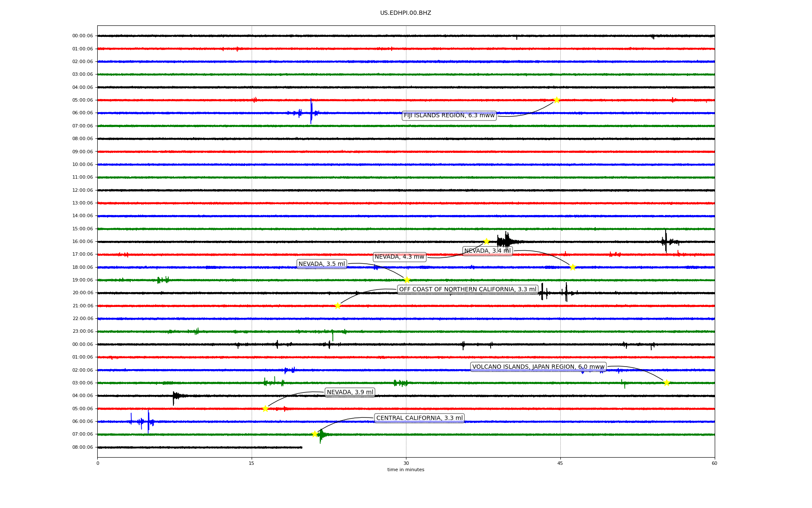Click the 'time in minutes' axis label

coord(406,469)
